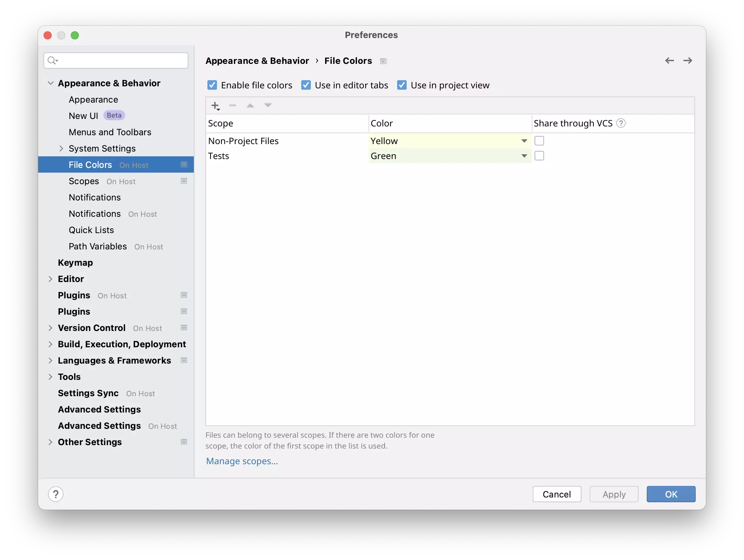Click the move up arrow icon
This screenshot has height=560, width=744.
[x=250, y=106]
